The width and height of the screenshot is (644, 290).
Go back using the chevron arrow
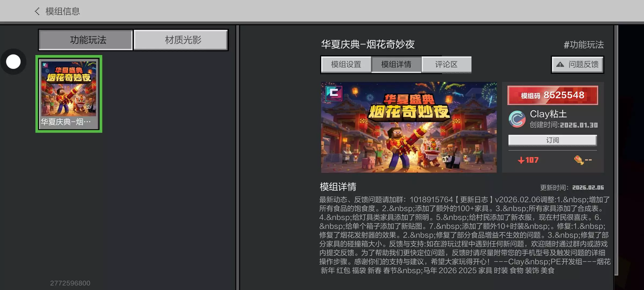click(x=37, y=11)
